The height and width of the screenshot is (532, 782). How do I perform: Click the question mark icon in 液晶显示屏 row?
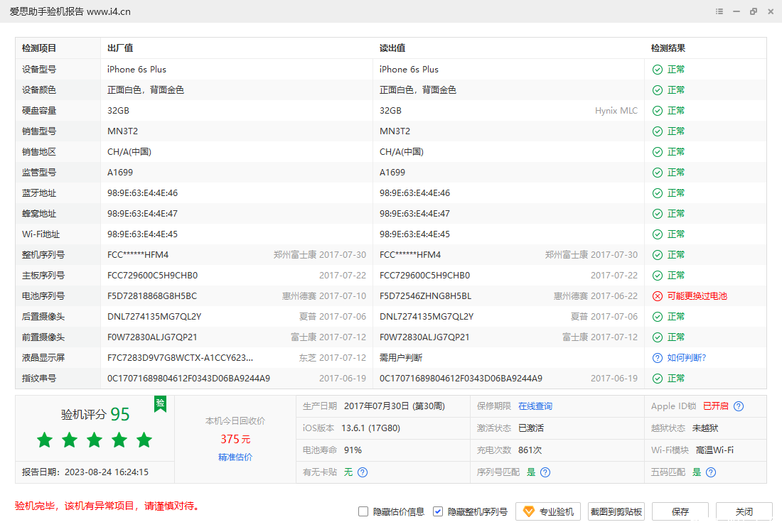[658, 358]
